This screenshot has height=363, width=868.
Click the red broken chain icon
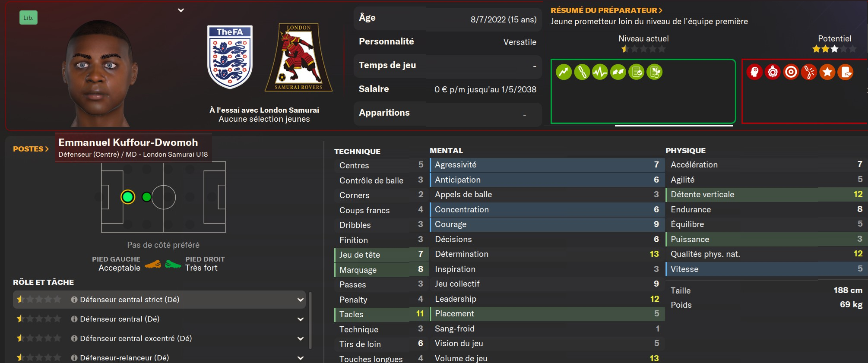pos(809,72)
